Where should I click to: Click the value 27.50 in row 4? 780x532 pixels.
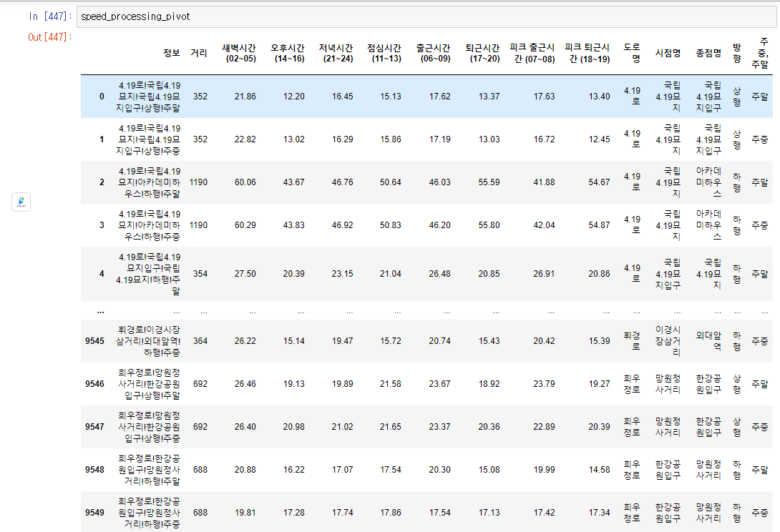tap(245, 273)
